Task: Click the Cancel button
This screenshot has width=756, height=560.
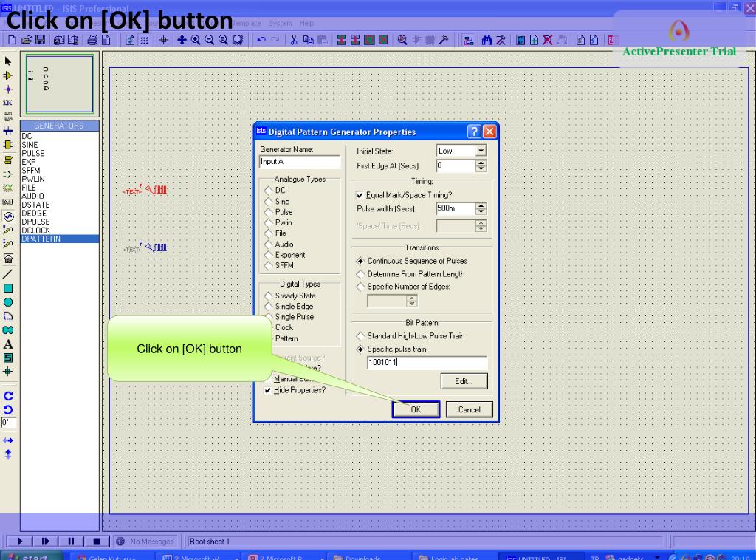Action: click(469, 409)
